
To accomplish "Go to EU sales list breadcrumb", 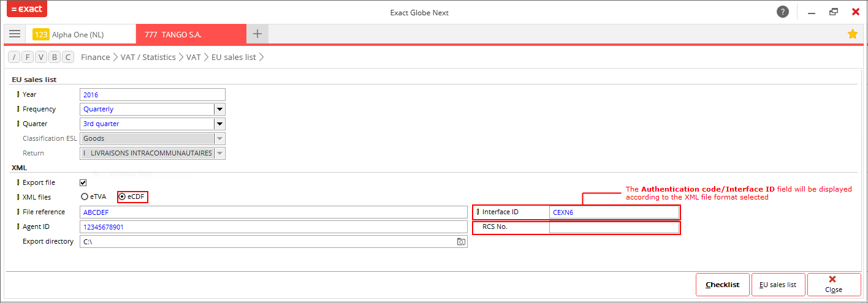I will point(234,57).
